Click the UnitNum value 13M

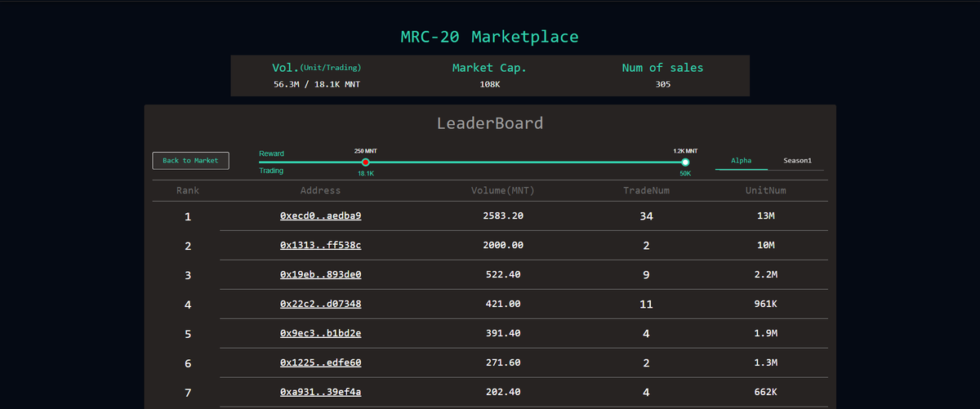click(765, 216)
